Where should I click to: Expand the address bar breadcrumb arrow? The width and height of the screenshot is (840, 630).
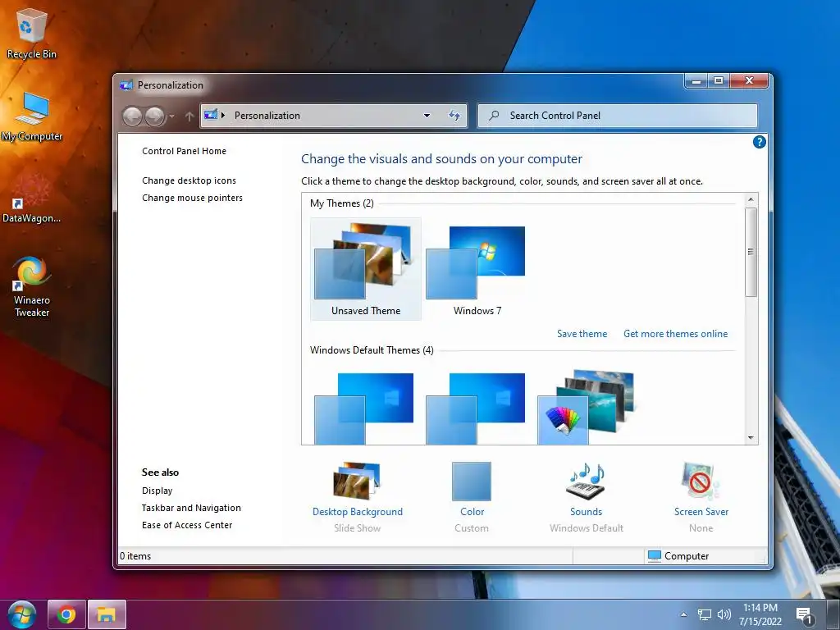[223, 115]
